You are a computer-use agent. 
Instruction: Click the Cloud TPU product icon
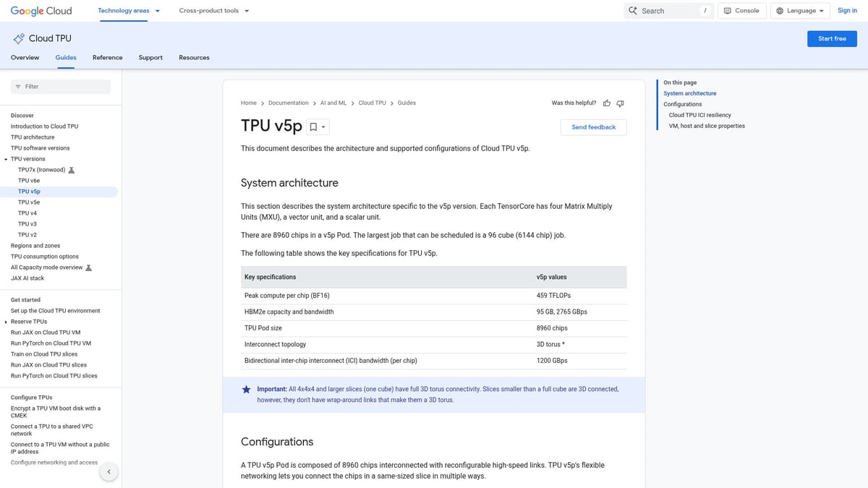[19, 38]
